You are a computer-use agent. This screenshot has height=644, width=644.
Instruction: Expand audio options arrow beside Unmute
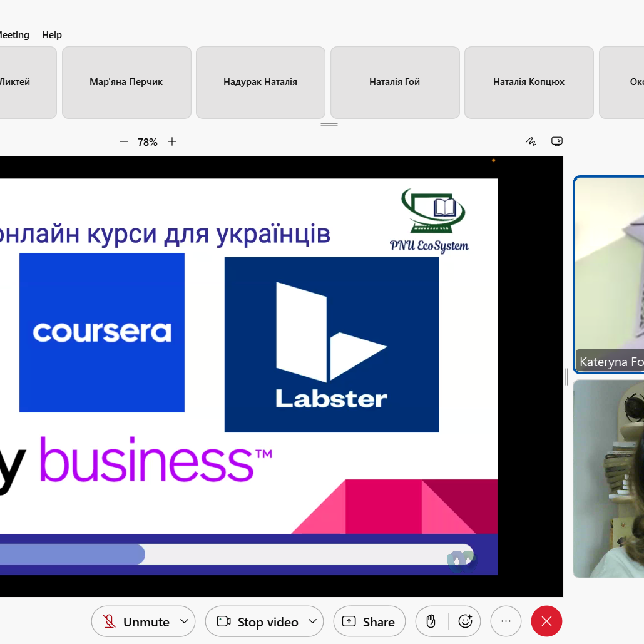[184, 621]
